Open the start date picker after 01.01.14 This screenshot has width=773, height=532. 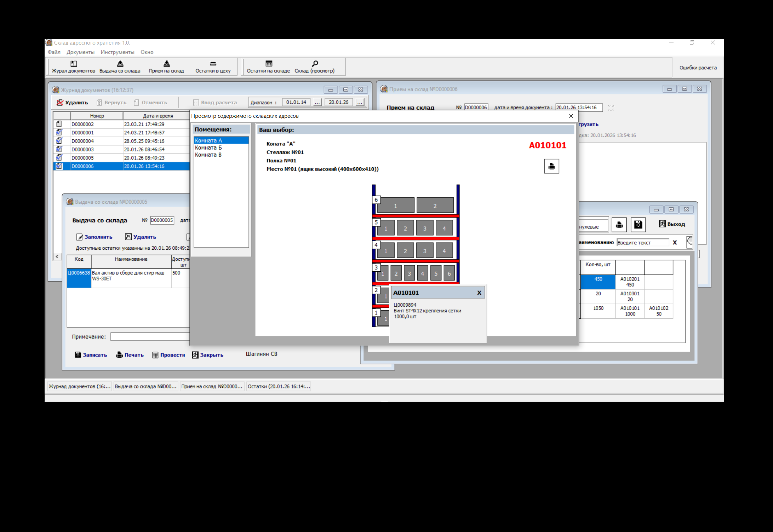pos(317,102)
